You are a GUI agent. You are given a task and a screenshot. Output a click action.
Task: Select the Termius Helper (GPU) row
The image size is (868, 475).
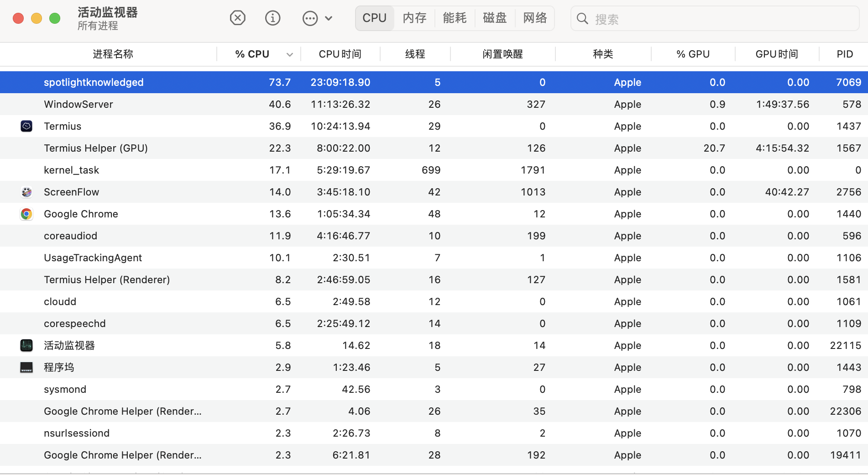[434, 148]
